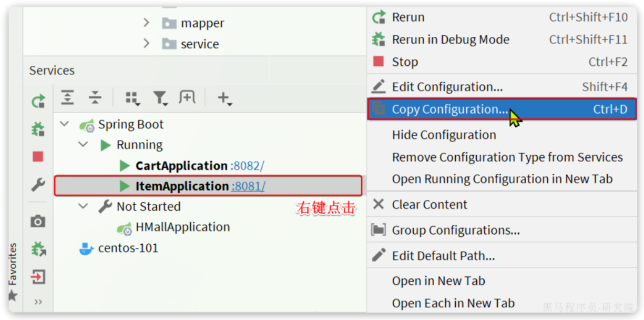Open the Group By toolbar dropdown
The height and width of the screenshot is (320, 644).
(x=132, y=98)
